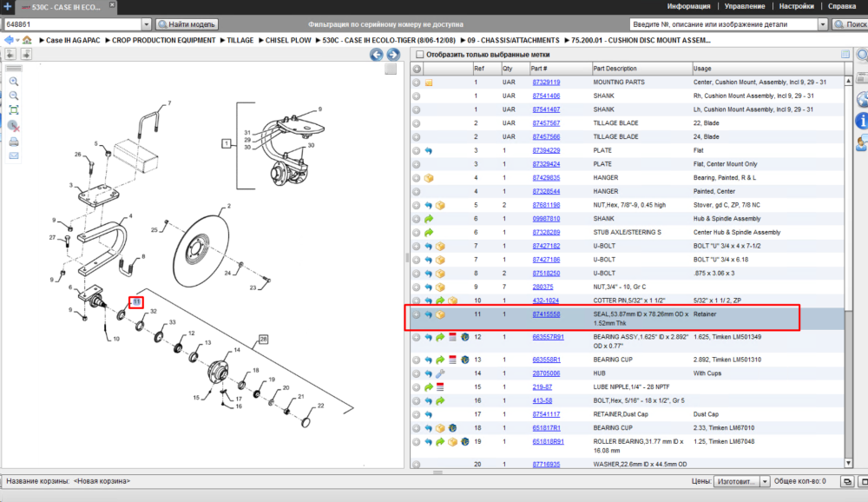
Task: Open back-arrow history dropdown in breadcrumb
Action: (x=17, y=41)
